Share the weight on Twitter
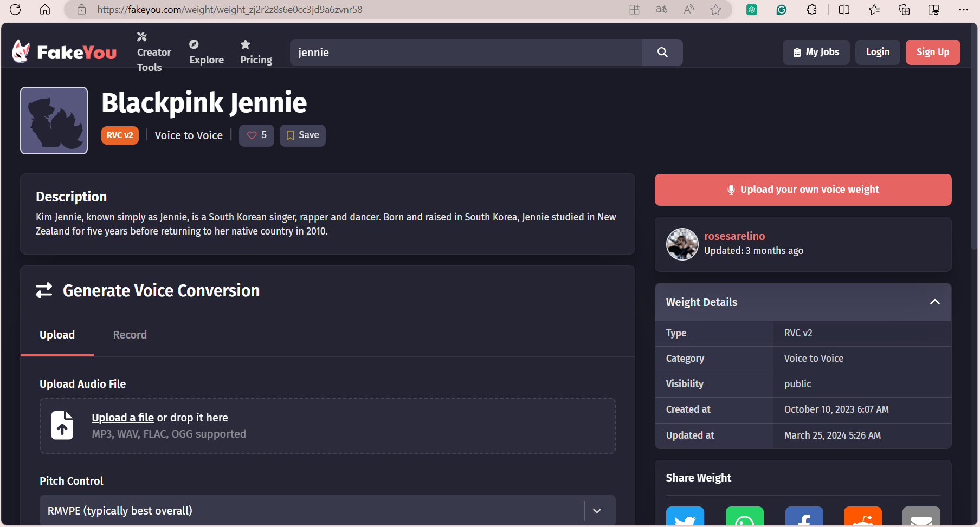The height and width of the screenshot is (527, 980). point(685,516)
